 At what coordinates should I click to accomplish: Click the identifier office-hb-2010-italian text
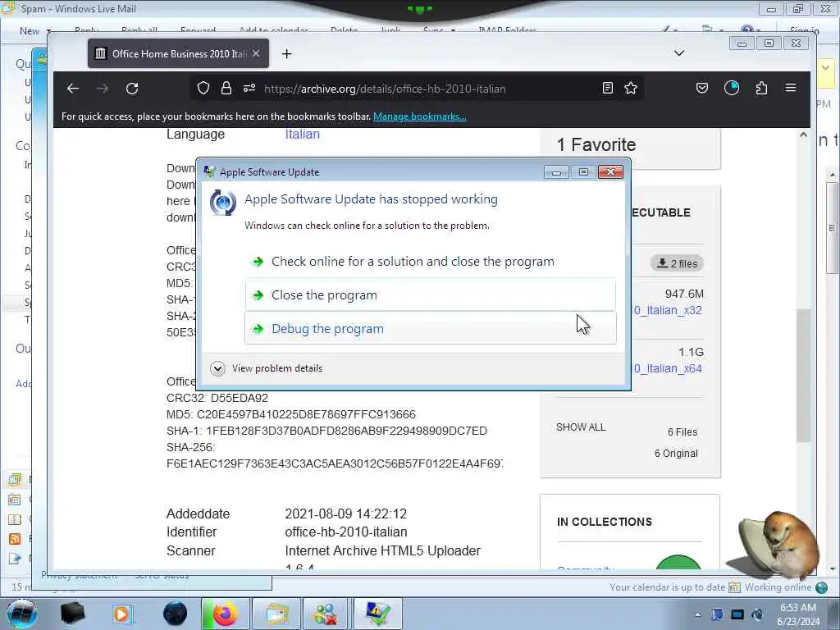pos(346,532)
